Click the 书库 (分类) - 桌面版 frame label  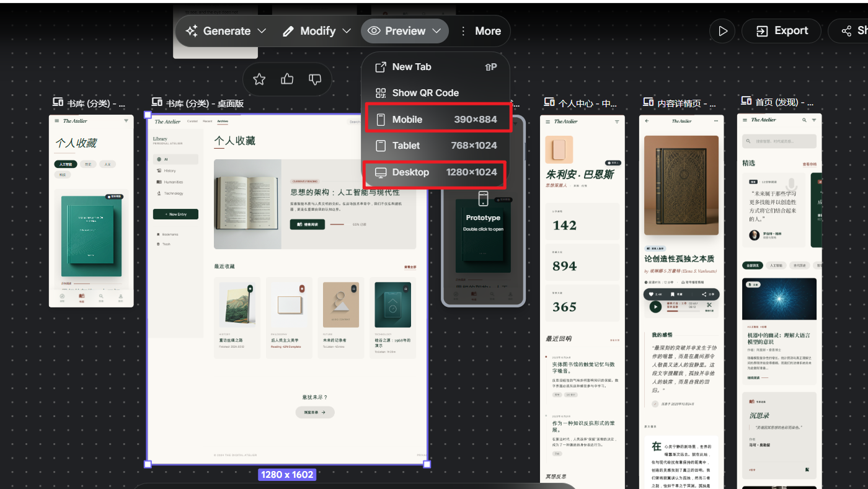pos(198,103)
